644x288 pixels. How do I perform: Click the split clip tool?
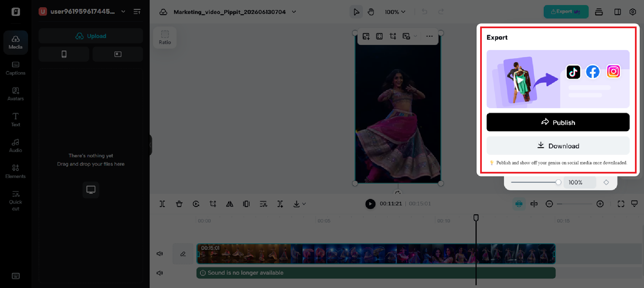coord(162,204)
